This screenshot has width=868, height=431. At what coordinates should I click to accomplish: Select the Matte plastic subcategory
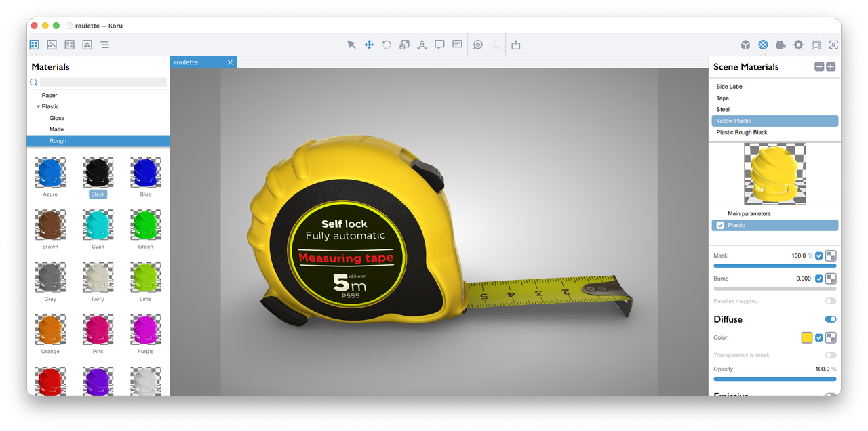98,129
